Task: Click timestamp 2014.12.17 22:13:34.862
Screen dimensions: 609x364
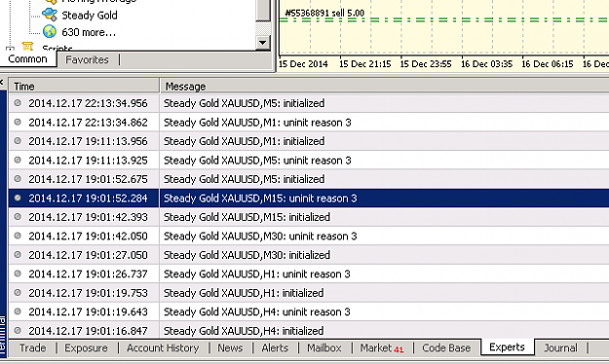Action: coord(88,123)
